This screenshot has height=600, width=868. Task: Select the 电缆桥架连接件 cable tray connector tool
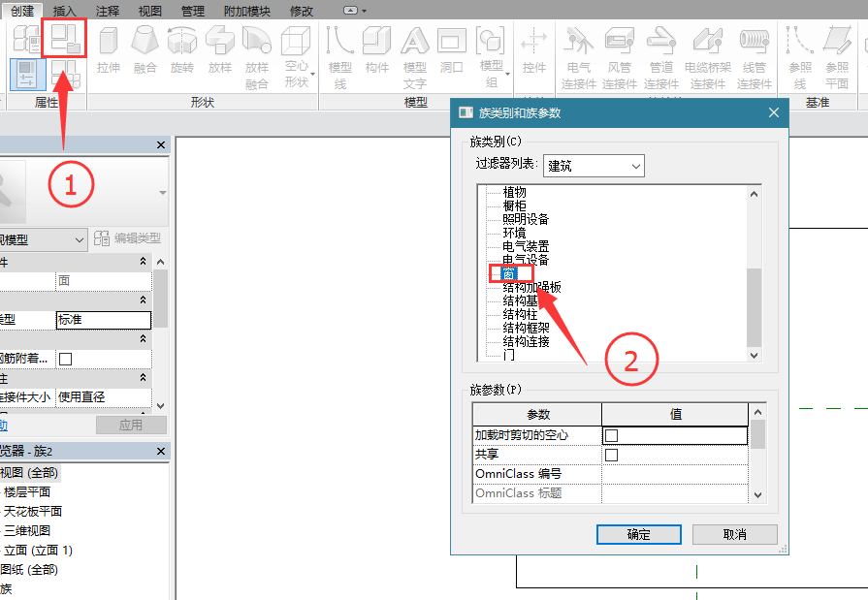tap(707, 58)
